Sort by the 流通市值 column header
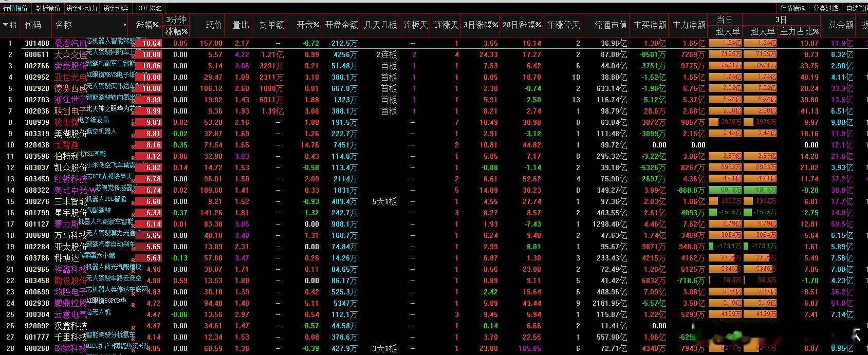 pos(611,25)
